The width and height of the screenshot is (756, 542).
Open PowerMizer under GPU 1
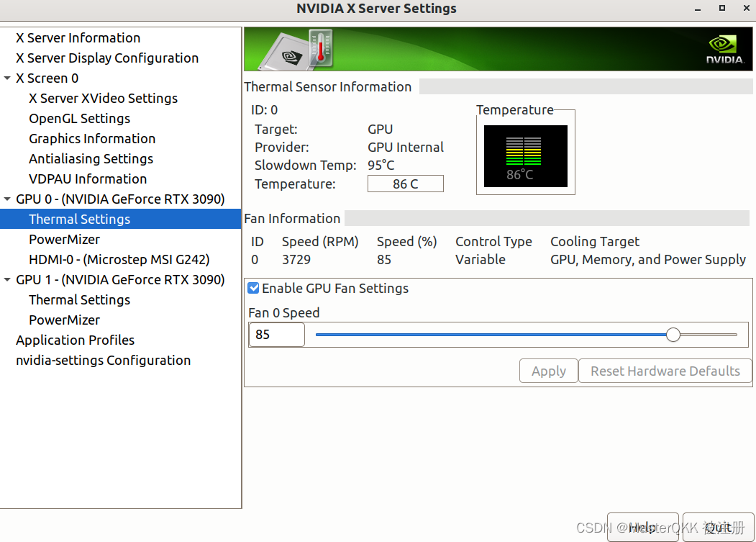(65, 320)
